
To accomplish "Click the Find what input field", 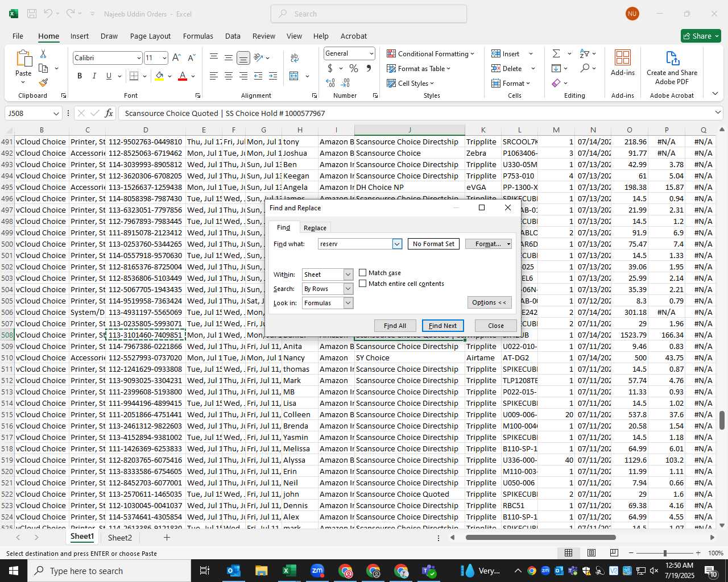I will click(355, 244).
